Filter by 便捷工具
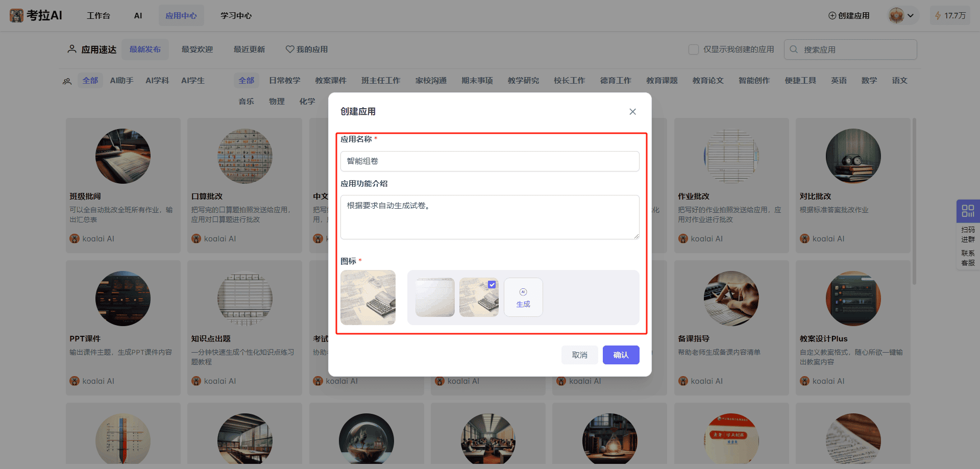Viewport: 980px width, 469px height. tap(800, 81)
